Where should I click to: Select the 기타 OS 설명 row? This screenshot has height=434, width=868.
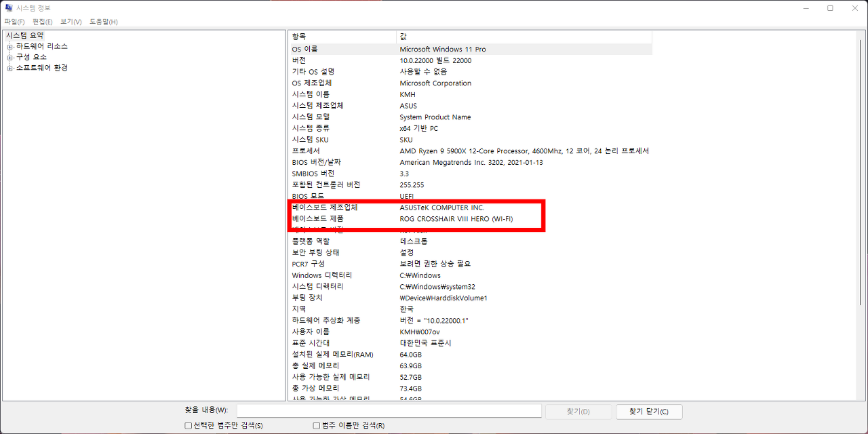point(471,72)
